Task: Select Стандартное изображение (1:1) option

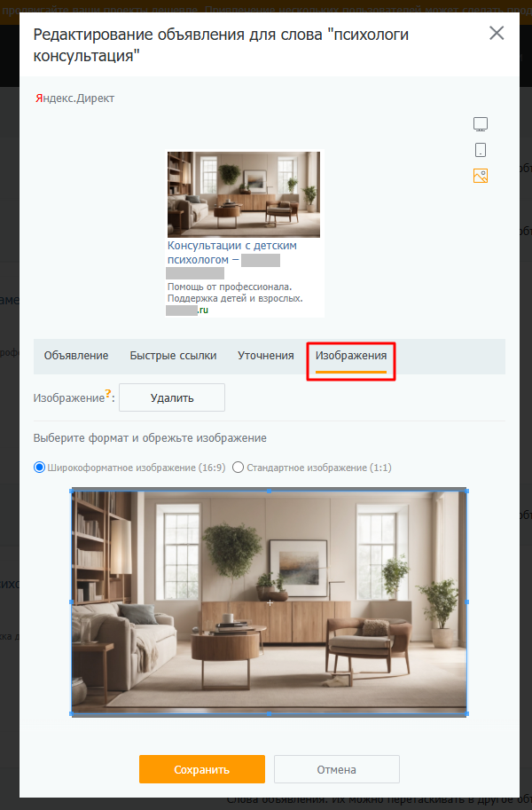Action: pos(238,468)
